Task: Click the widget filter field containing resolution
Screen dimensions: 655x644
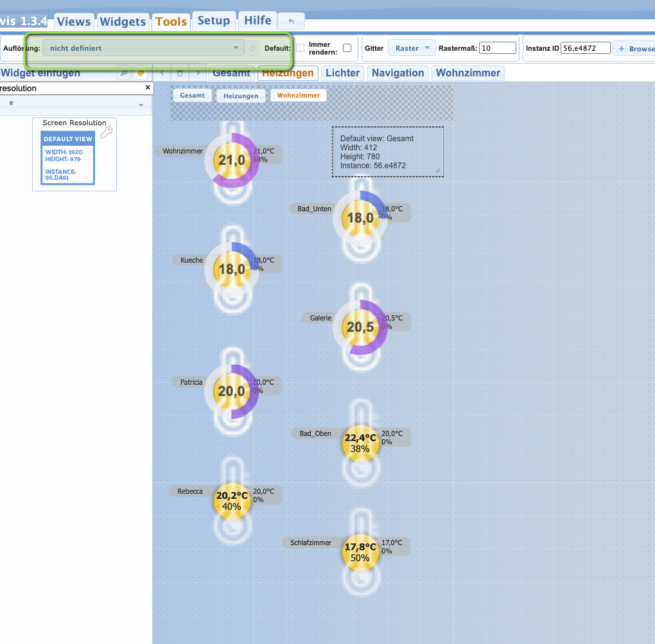Action: click(71, 88)
